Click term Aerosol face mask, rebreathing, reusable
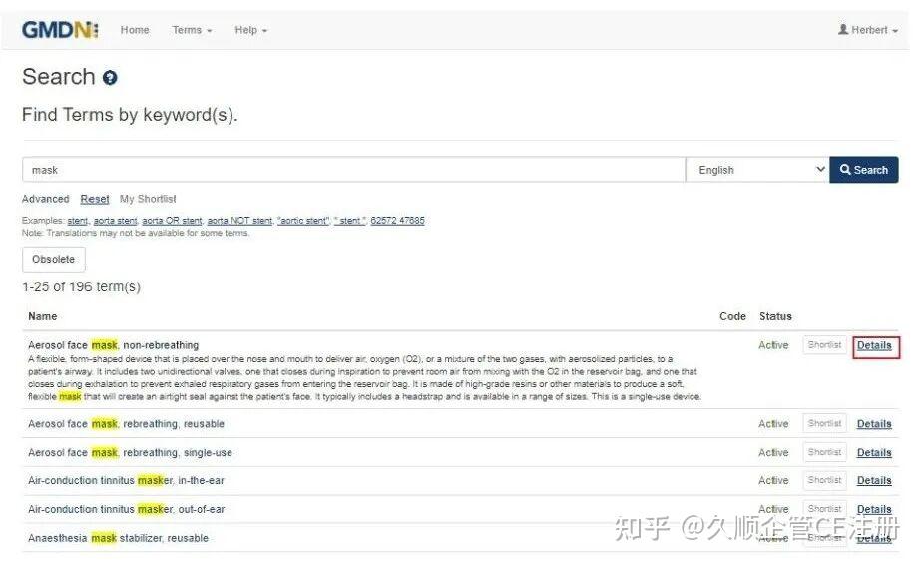The image size is (924, 566). pos(126,424)
